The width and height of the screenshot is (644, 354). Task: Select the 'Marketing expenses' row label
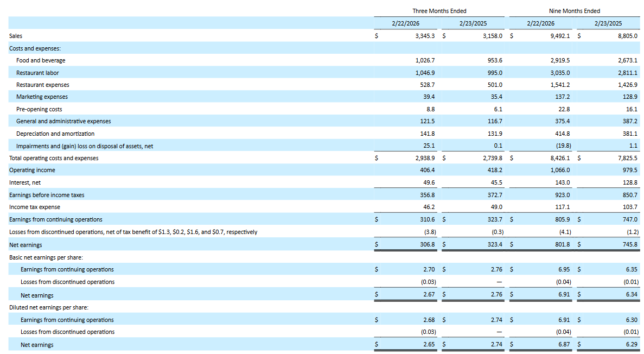click(x=42, y=97)
